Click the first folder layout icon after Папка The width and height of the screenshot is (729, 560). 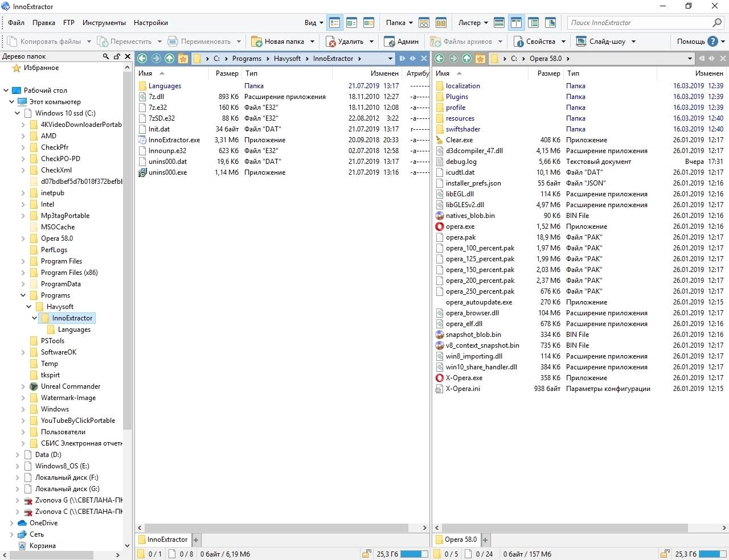424,23
